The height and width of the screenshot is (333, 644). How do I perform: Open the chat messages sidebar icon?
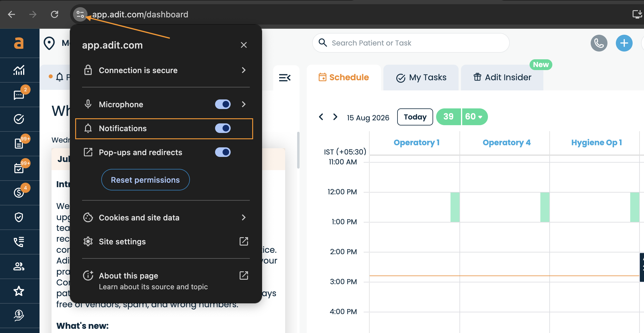click(x=19, y=95)
